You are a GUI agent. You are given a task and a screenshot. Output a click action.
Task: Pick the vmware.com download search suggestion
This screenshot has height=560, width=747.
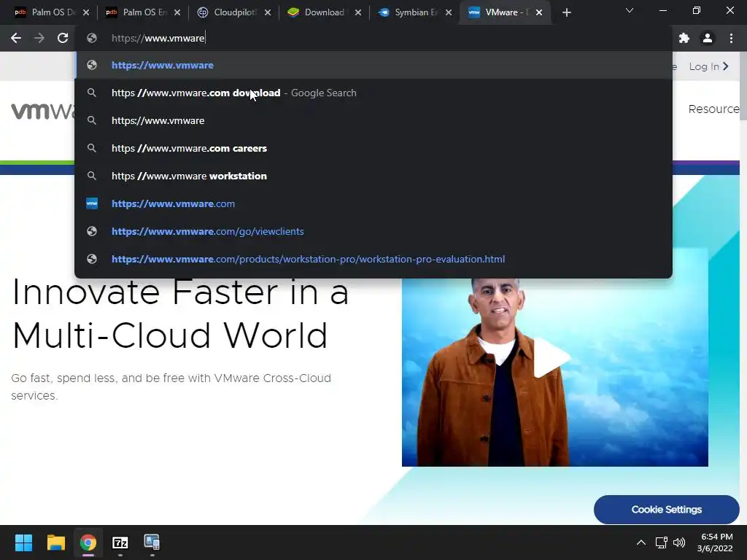(373, 93)
